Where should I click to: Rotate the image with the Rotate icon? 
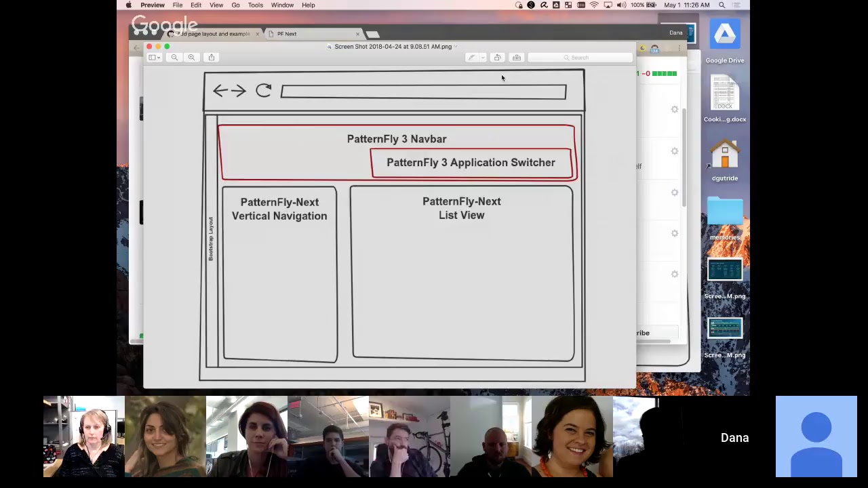(x=497, y=58)
